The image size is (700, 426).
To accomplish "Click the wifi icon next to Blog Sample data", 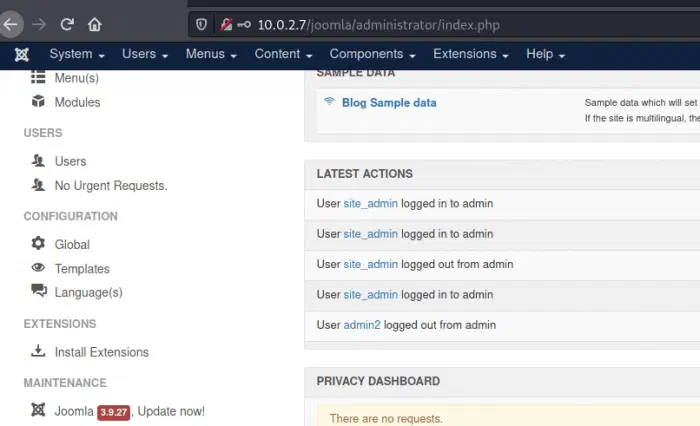I will pyautogui.click(x=329, y=101).
